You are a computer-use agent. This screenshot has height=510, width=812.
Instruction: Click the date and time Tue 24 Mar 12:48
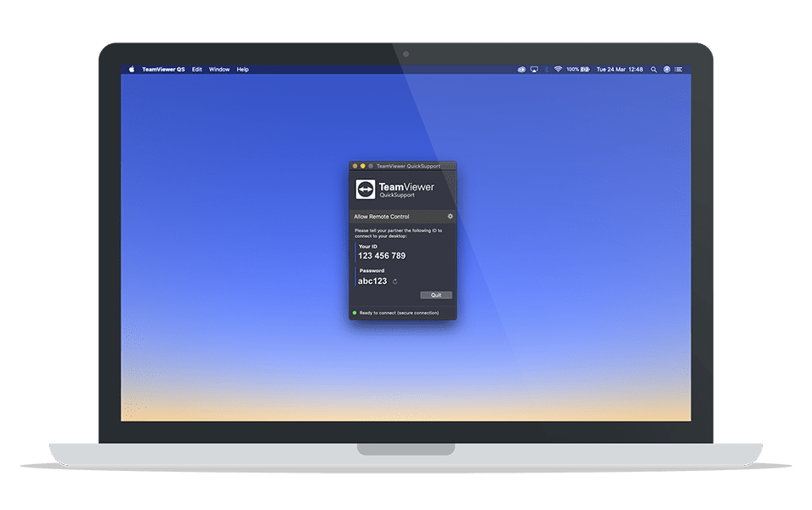(620, 70)
